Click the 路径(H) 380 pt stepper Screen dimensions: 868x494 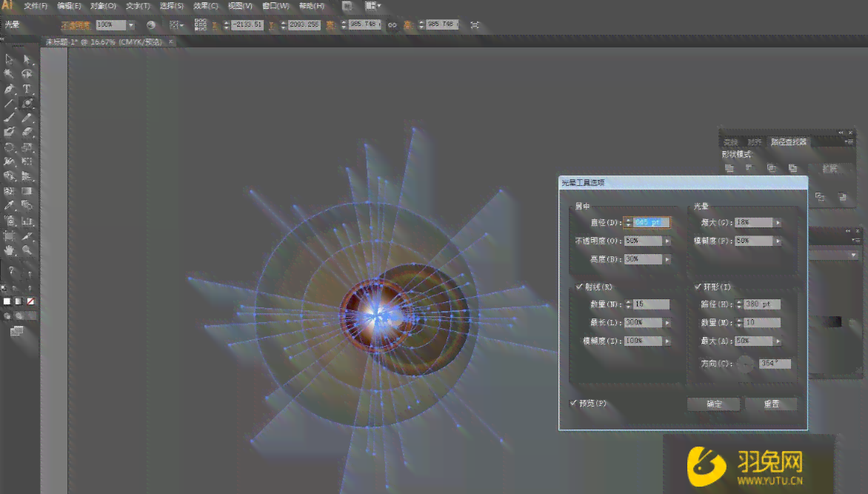pos(739,304)
